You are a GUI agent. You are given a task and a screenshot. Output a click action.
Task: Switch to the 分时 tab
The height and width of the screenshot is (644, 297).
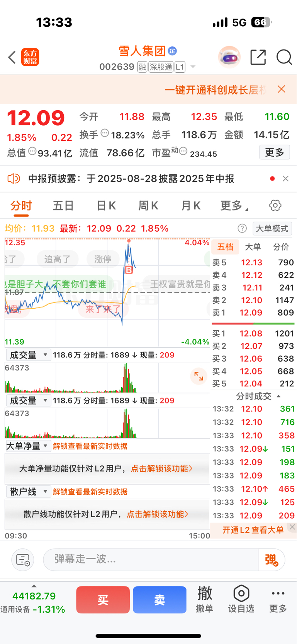[21, 205]
